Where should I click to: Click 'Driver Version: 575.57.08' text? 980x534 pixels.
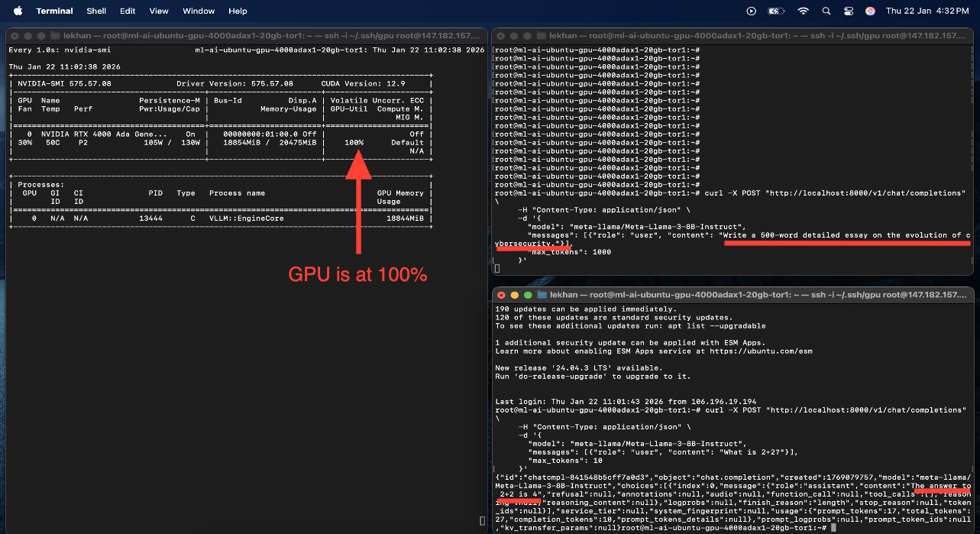click(x=234, y=83)
